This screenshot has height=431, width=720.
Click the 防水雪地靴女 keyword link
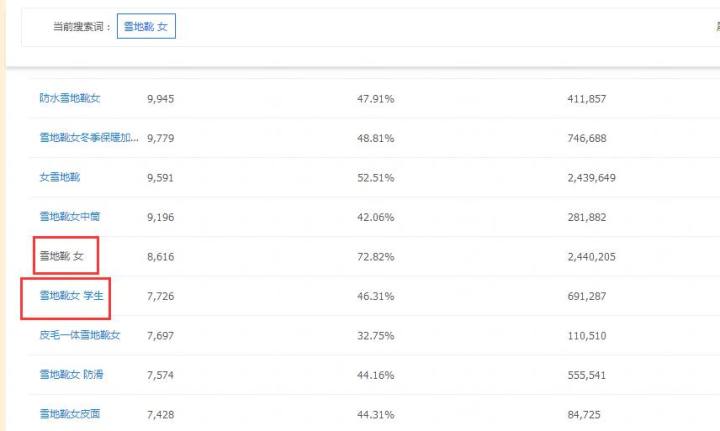click(x=70, y=98)
